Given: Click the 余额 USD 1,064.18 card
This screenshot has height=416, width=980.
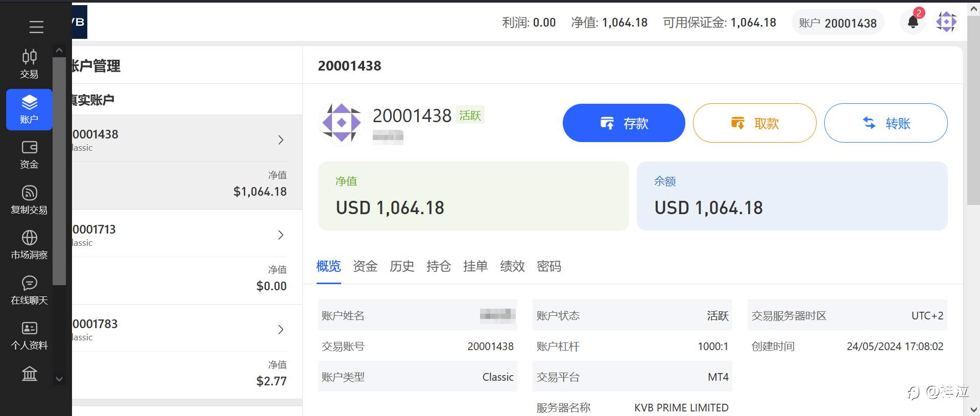Looking at the screenshot, I should (792, 196).
